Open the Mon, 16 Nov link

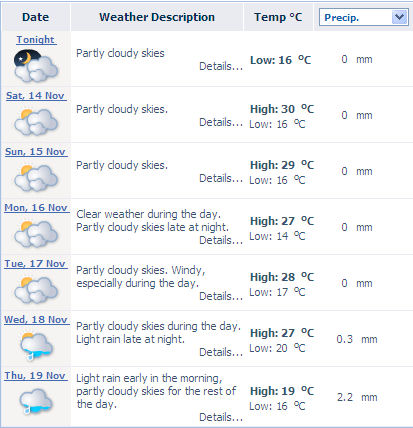click(36, 208)
